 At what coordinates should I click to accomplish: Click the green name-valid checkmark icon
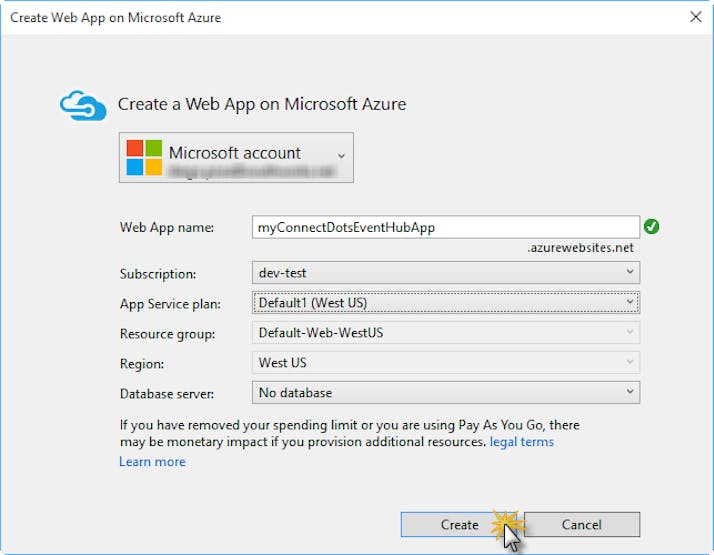point(651,226)
